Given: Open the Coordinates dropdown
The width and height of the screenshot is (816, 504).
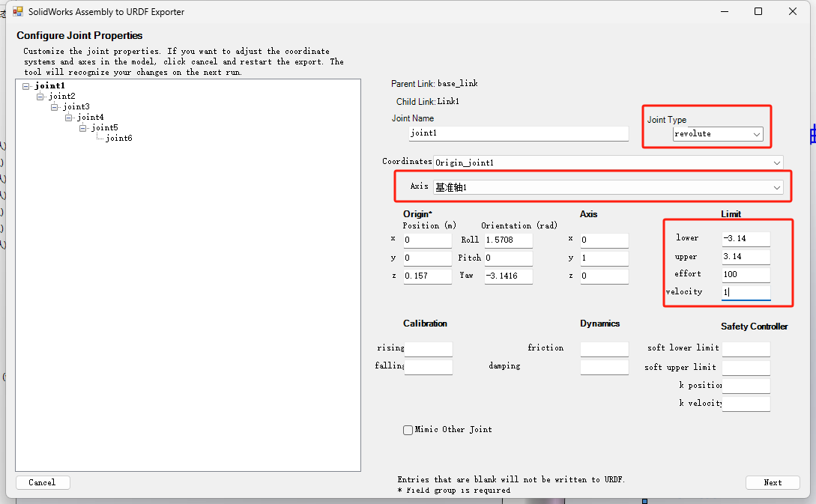Looking at the screenshot, I should 608,163.
